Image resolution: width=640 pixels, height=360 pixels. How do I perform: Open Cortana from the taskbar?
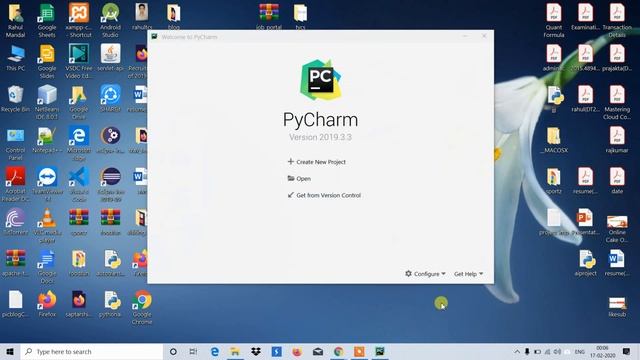[173, 351]
